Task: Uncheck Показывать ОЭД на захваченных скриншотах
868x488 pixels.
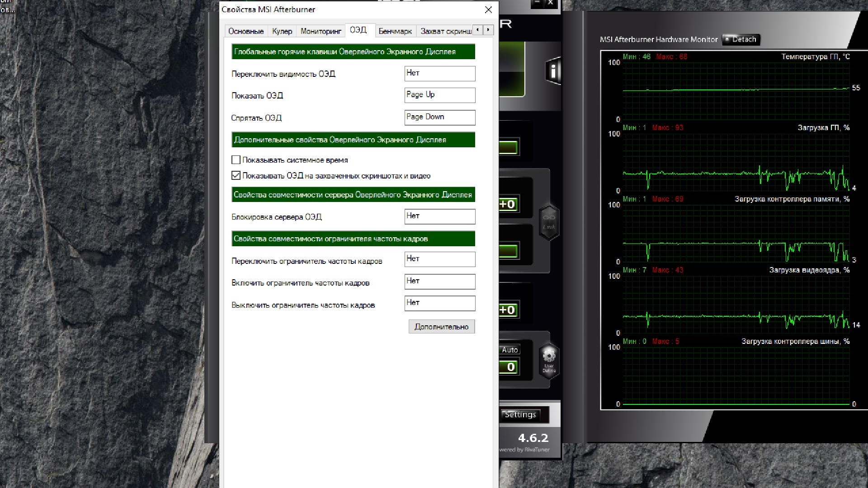Action: 236,176
